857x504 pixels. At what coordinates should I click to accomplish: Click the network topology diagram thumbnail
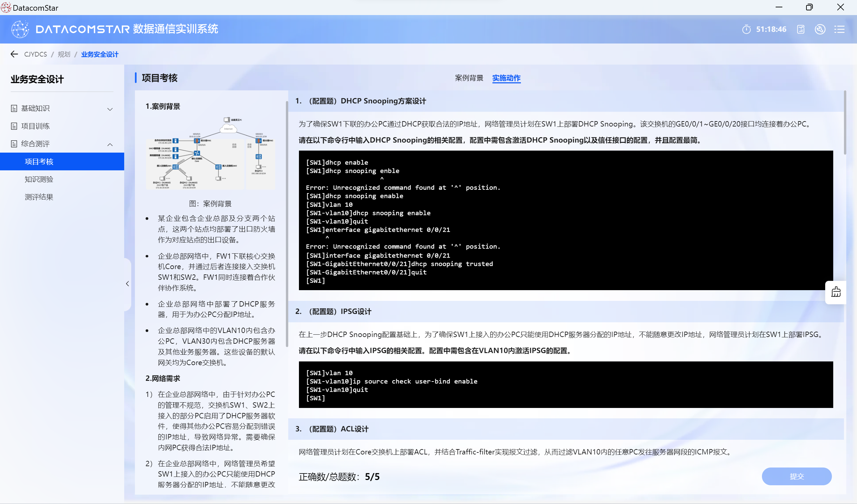210,153
